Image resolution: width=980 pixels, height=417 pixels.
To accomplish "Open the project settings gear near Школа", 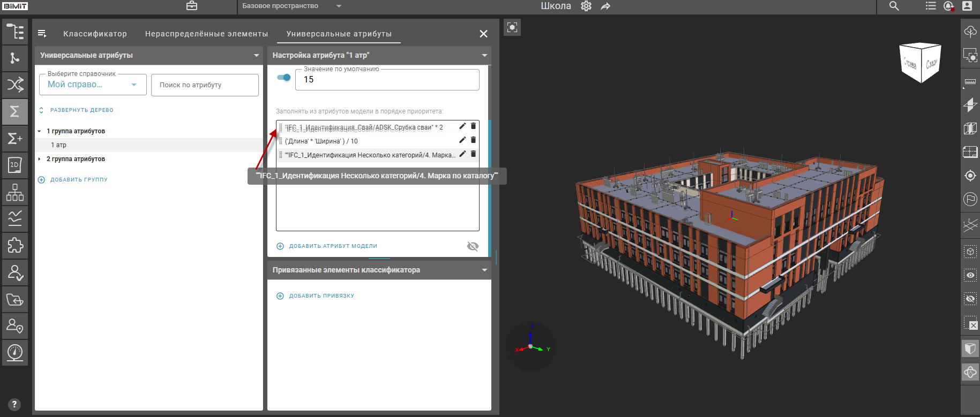I will click(586, 6).
